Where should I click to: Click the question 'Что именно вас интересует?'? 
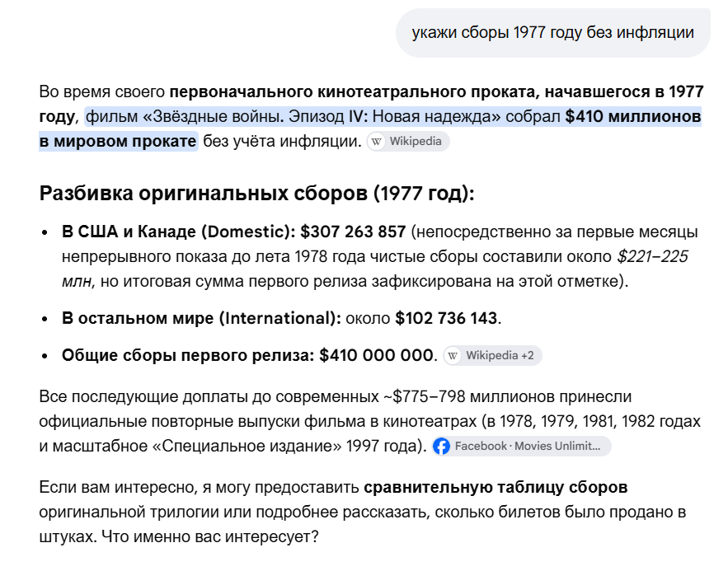pyautogui.click(x=210, y=536)
